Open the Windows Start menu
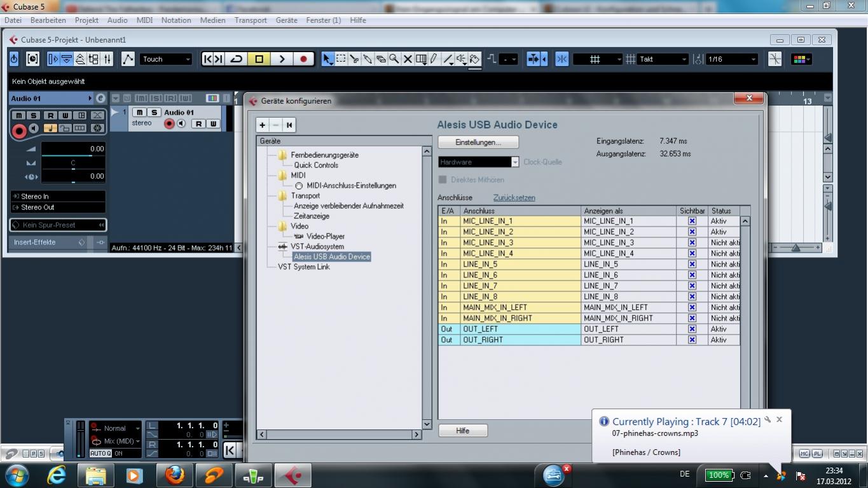 17,475
